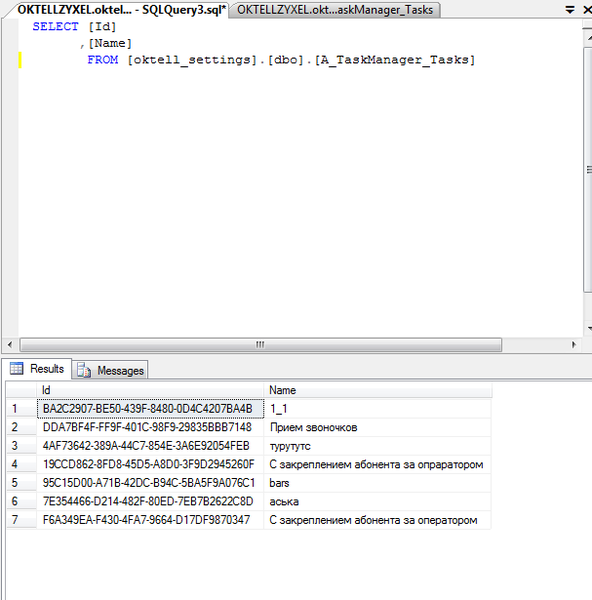Open the active files dropdown arrow
This screenshot has height=600, width=592.
(x=570, y=10)
